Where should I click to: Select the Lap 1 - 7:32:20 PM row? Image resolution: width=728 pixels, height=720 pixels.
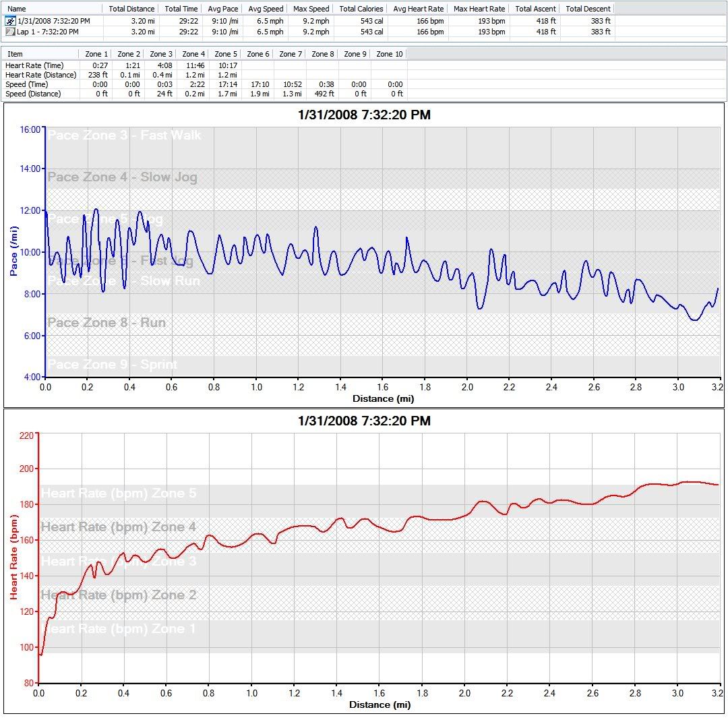pyautogui.click(x=47, y=31)
